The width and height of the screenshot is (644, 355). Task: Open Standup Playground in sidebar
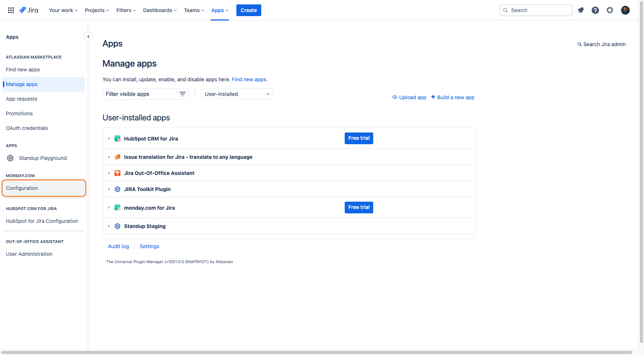point(44,158)
